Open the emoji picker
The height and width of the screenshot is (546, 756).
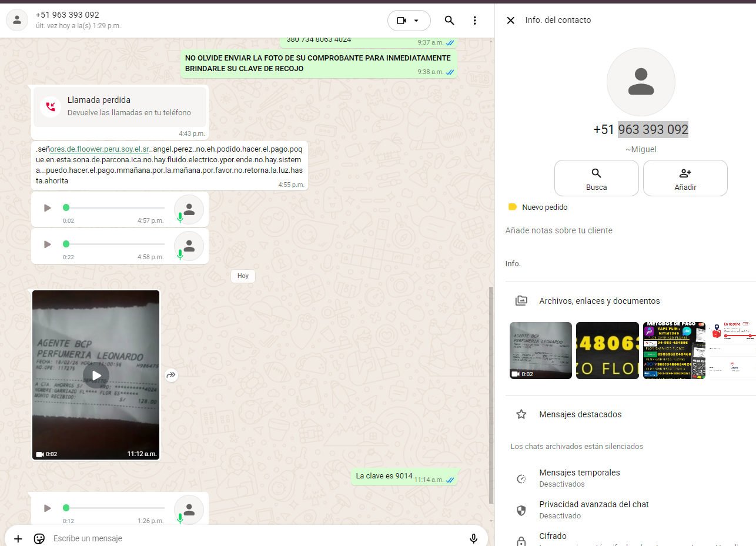(x=39, y=538)
